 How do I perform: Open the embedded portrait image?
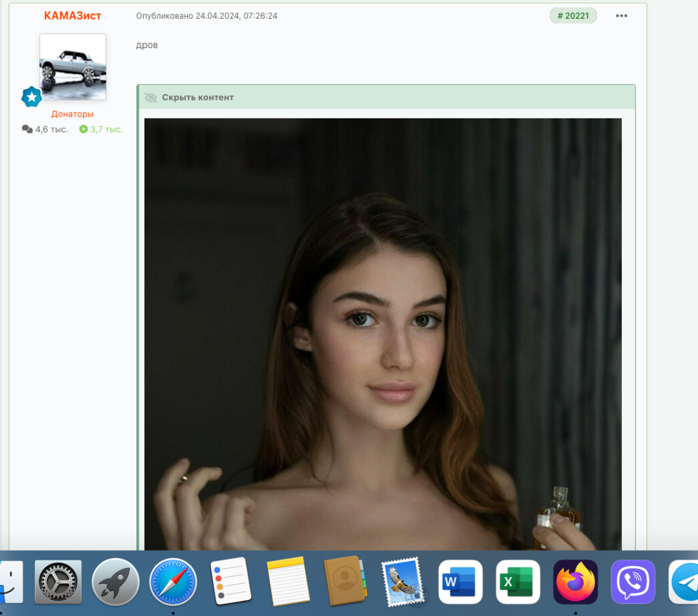point(383,334)
